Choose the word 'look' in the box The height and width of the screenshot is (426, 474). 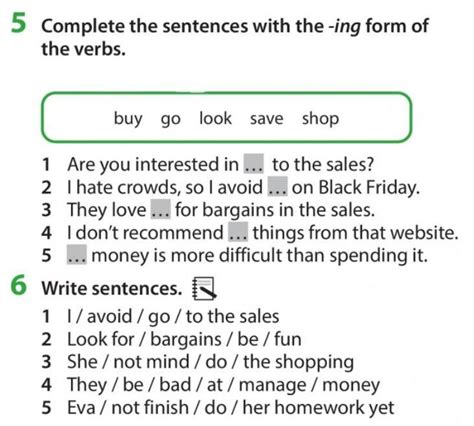coord(215,118)
